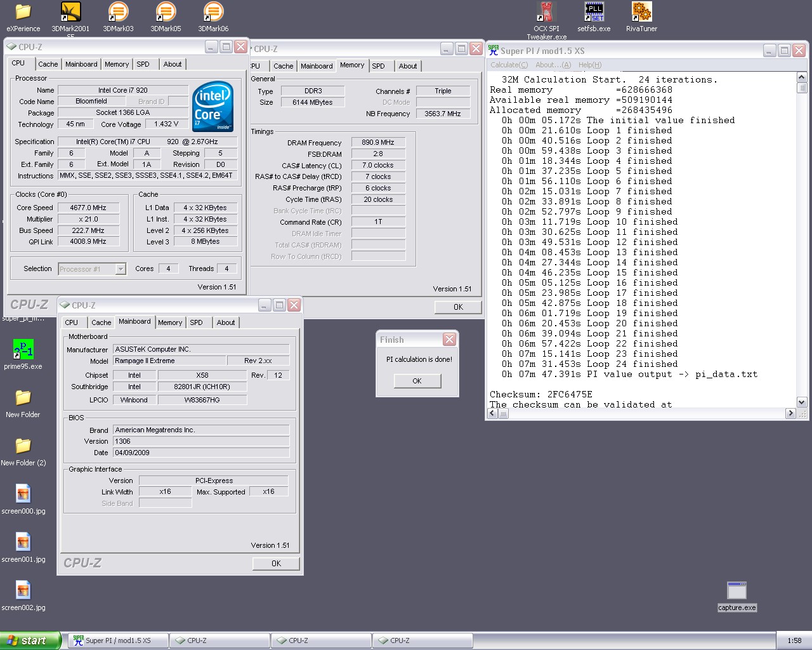Viewport: 812px width, 650px height.
Task: Click the Core Voltage 1.432 V field
Action: coord(167,124)
